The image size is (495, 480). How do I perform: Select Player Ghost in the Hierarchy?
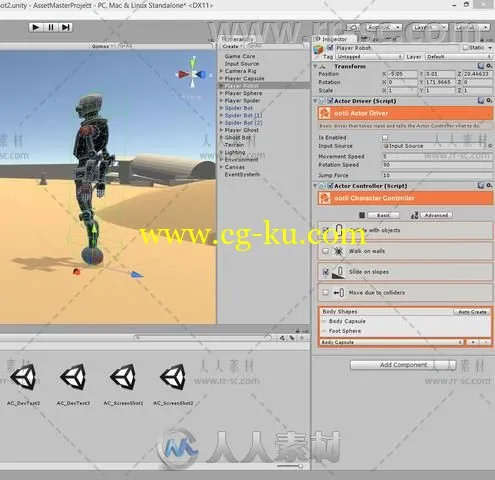[241, 130]
